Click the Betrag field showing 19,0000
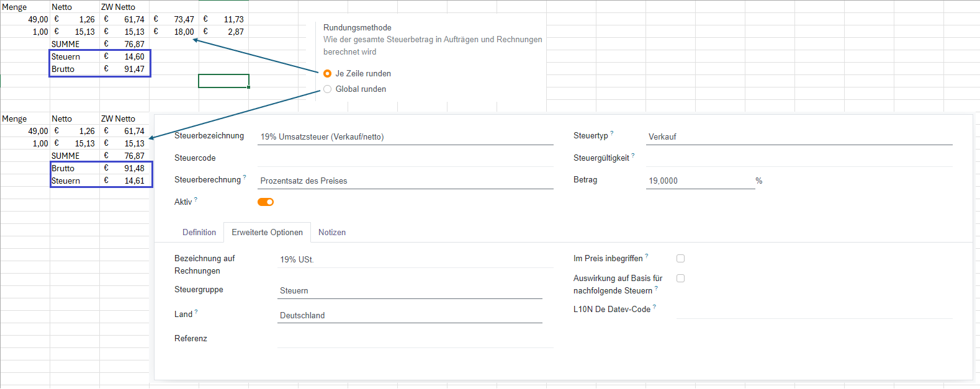The image size is (980, 389). click(x=699, y=181)
